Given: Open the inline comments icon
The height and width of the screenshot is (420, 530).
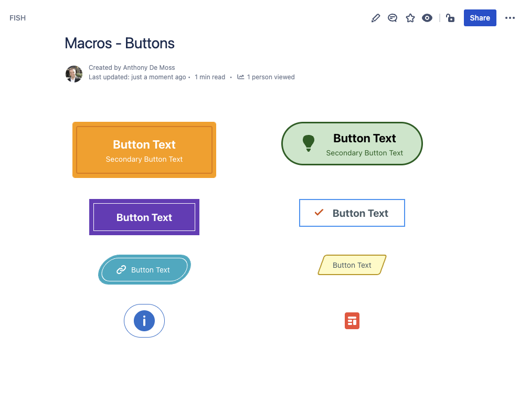Looking at the screenshot, I should (393, 18).
